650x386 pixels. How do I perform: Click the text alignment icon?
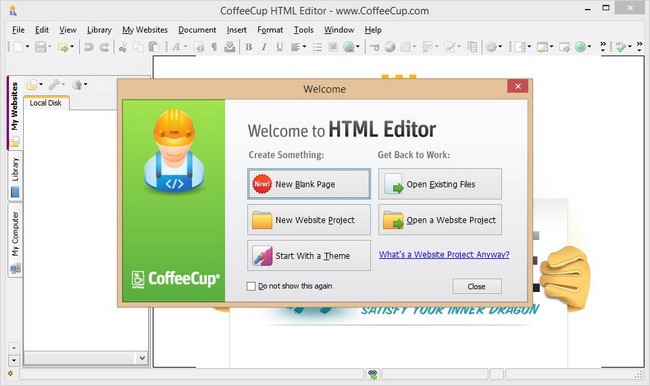tap(295, 47)
